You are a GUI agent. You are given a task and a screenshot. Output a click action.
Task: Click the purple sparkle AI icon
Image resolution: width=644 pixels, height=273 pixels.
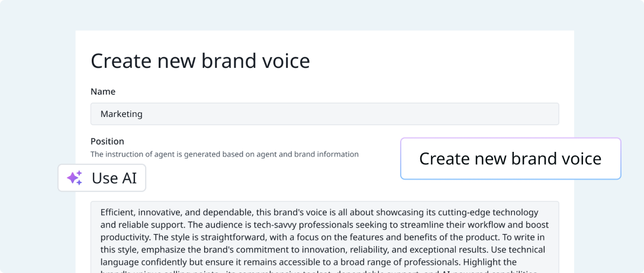(x=75, y=178)
